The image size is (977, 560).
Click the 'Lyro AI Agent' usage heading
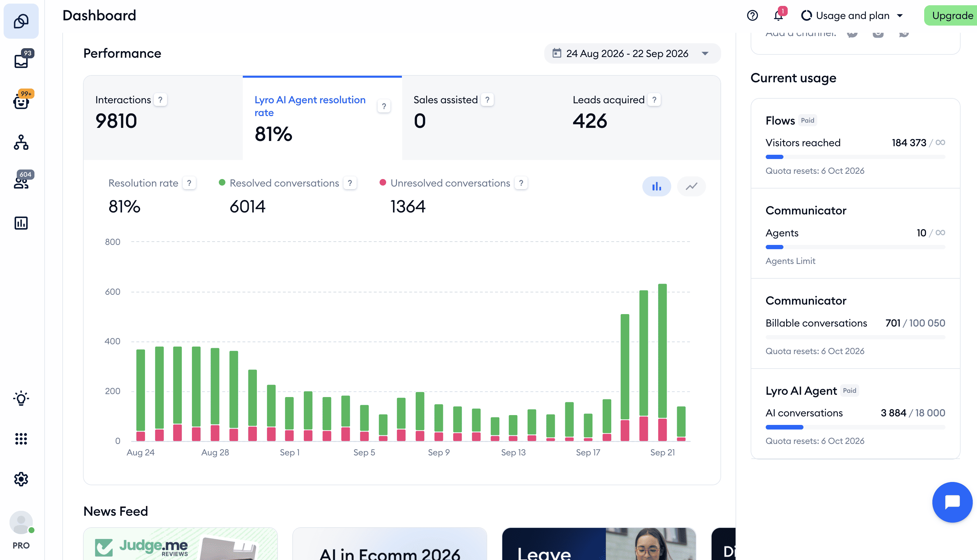pyautogui.click(x=801, y=391)
